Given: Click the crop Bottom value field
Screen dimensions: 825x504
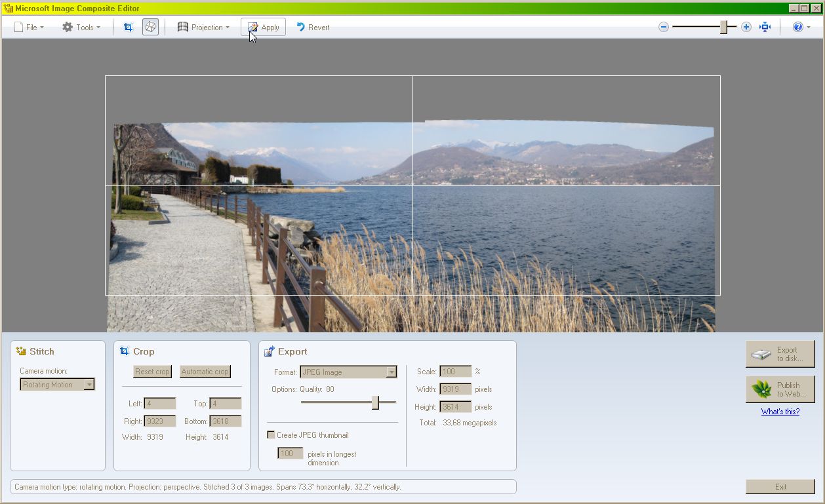Looking at the screenshot, I should tap(226, 421).
